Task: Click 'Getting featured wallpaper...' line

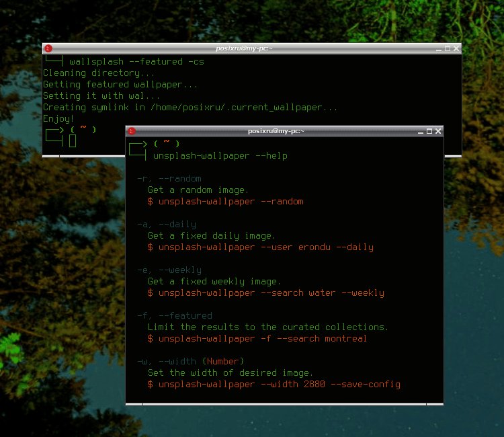Action: pos(120,85)
